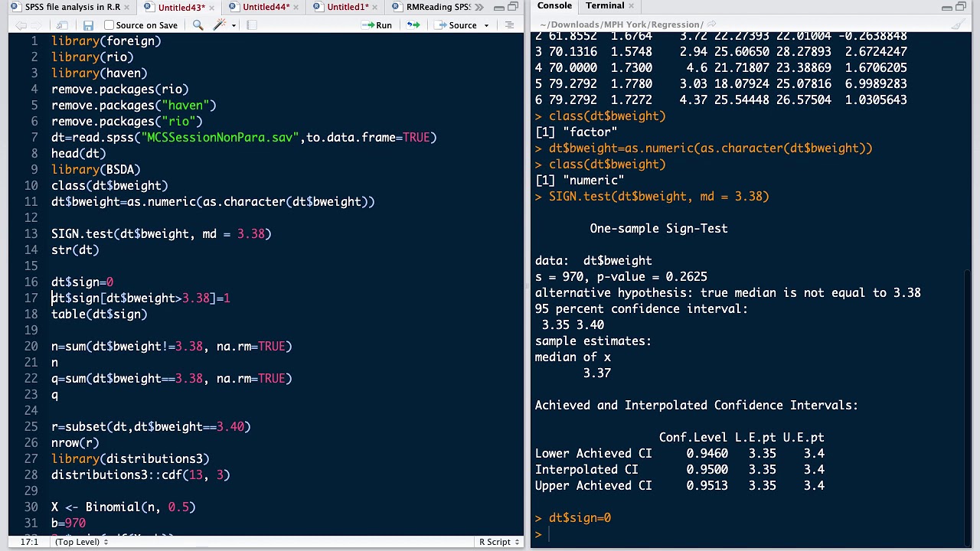Minimize the source editor pane
Screen dimensions: 980x551
click(x=499, y=8)
